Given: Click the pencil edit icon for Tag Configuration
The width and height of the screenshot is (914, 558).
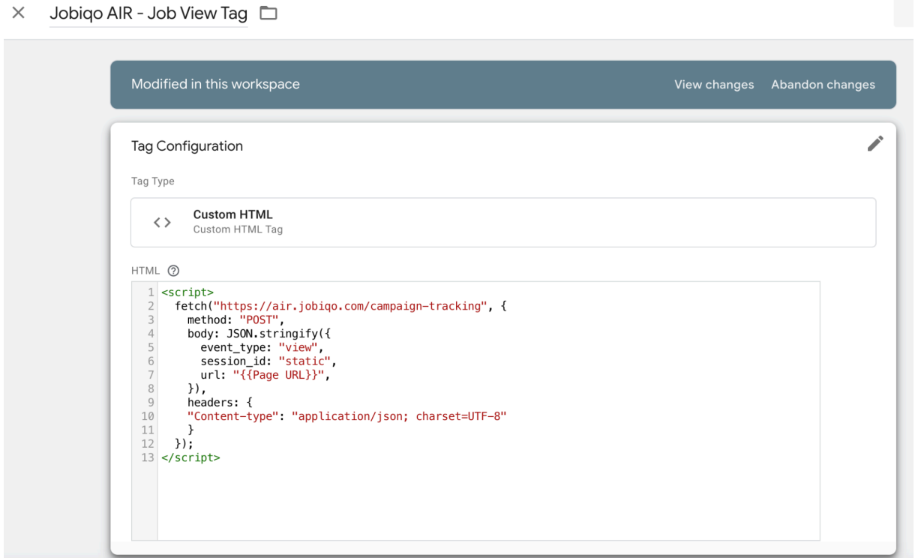Looking at the screenshot, I should pos(875,144).
